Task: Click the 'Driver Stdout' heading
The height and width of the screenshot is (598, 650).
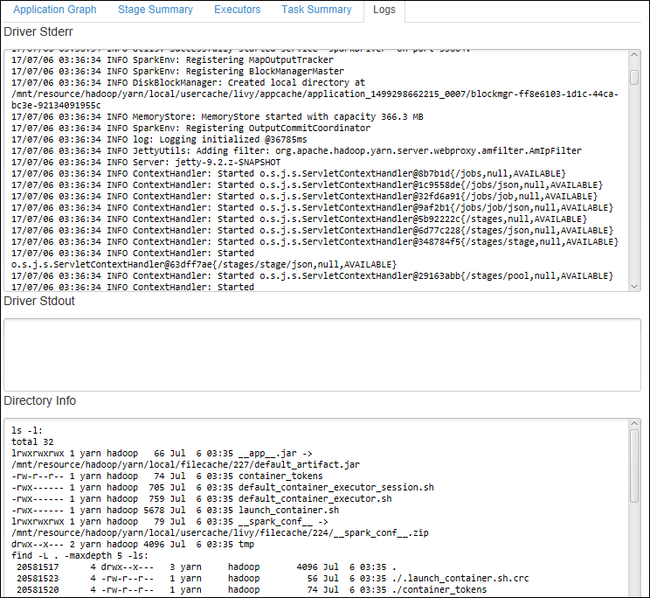Action: click(x=39, y=301)
